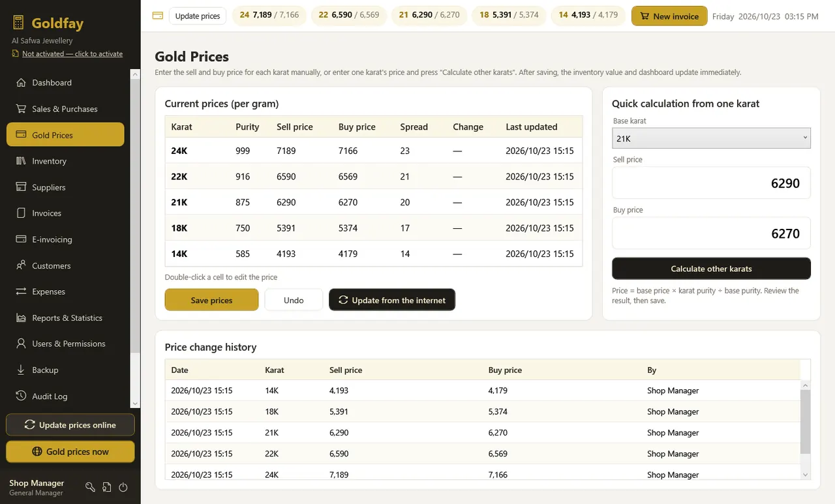835x504 pixels.
Task: Click the 18K sell price cell 5391
Action: coord(286,228)
